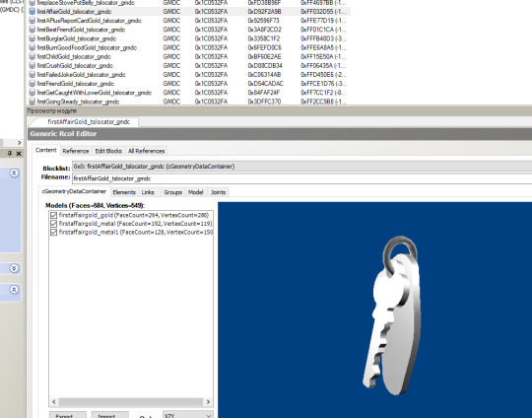Toggle firstaffairgold_gold model checkbox
Viewport: 532px width, 418px height.
tap(53, 215)
